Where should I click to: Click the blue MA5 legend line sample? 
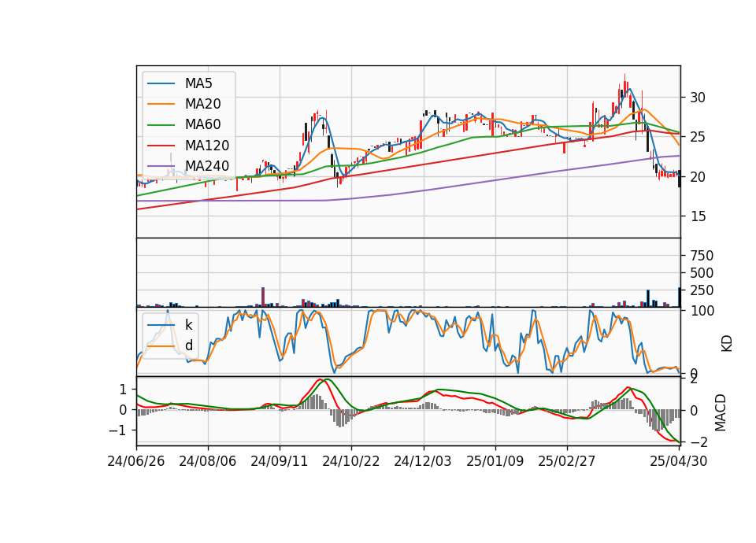(161, 83)
